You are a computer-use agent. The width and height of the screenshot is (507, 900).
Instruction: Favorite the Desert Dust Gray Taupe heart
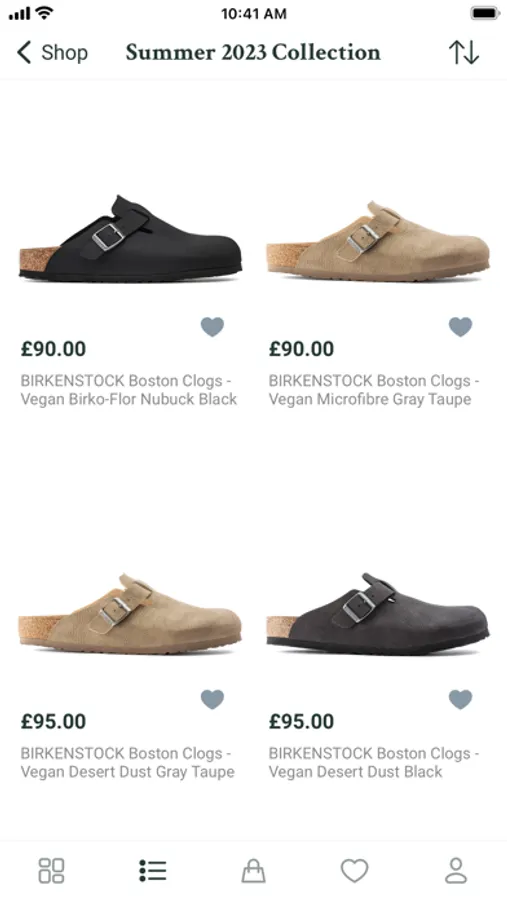point(212,699)
